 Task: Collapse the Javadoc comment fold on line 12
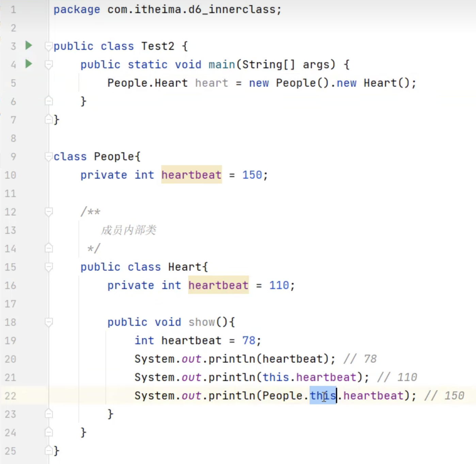click(49, 212)
